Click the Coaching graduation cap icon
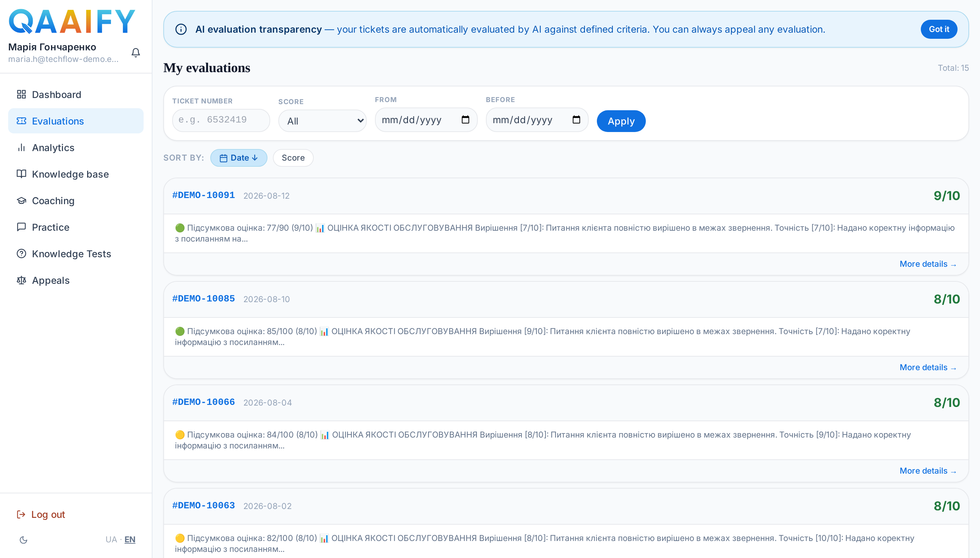The image size is (980, 558). point(21,200)
